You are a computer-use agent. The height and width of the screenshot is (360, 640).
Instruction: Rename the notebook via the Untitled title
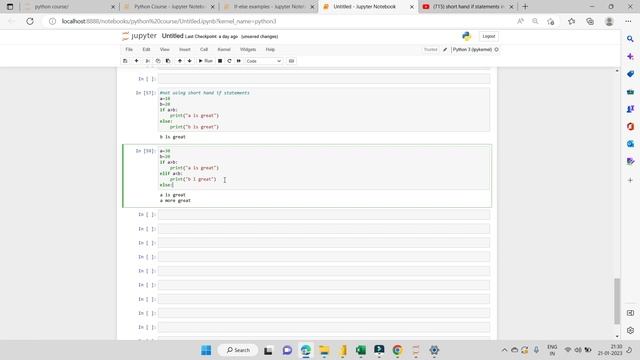pyautogui.click(x=172, y=36)
